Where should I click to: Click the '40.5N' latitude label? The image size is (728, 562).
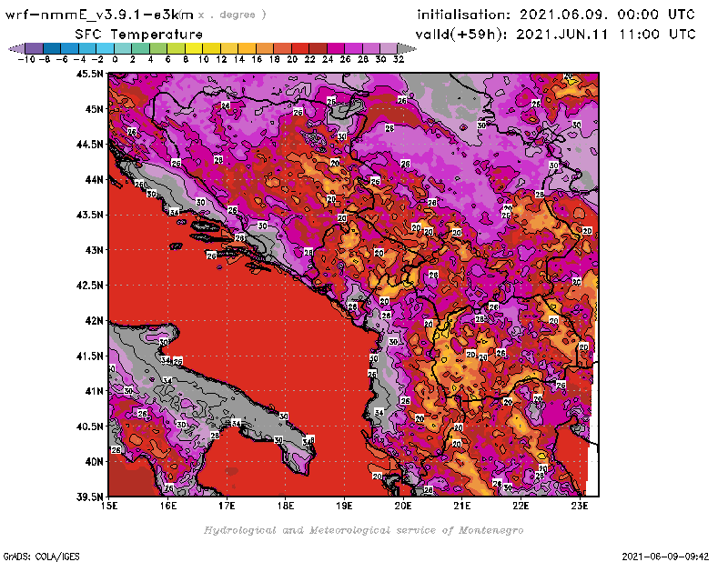[x=89, y=427]
